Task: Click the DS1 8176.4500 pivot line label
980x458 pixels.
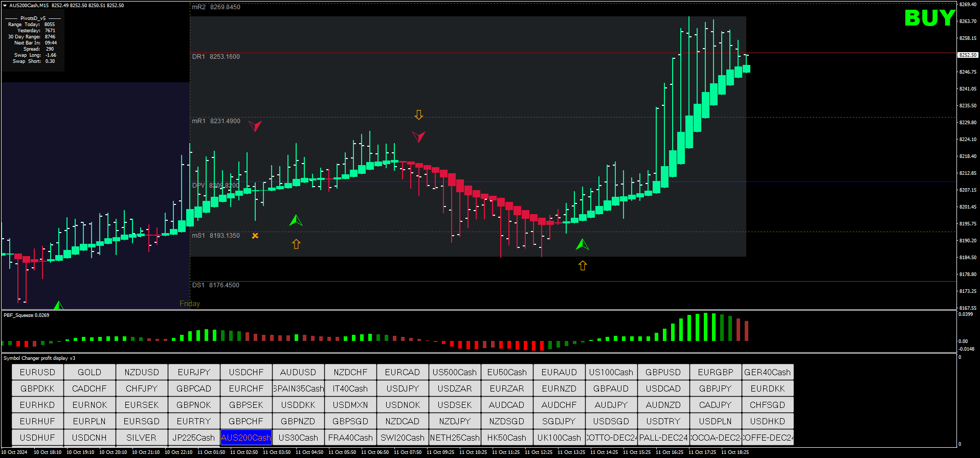Action: (215, 285)
